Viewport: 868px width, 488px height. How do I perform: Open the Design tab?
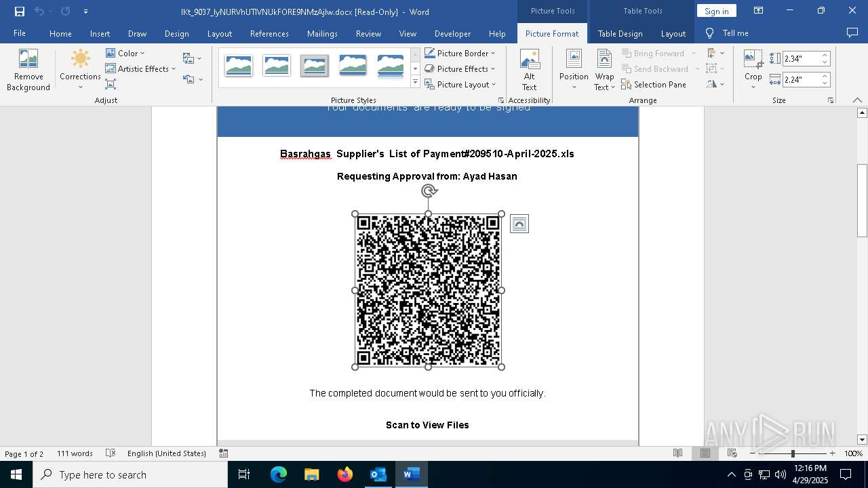pyautogui.click(x=177, y=33)
